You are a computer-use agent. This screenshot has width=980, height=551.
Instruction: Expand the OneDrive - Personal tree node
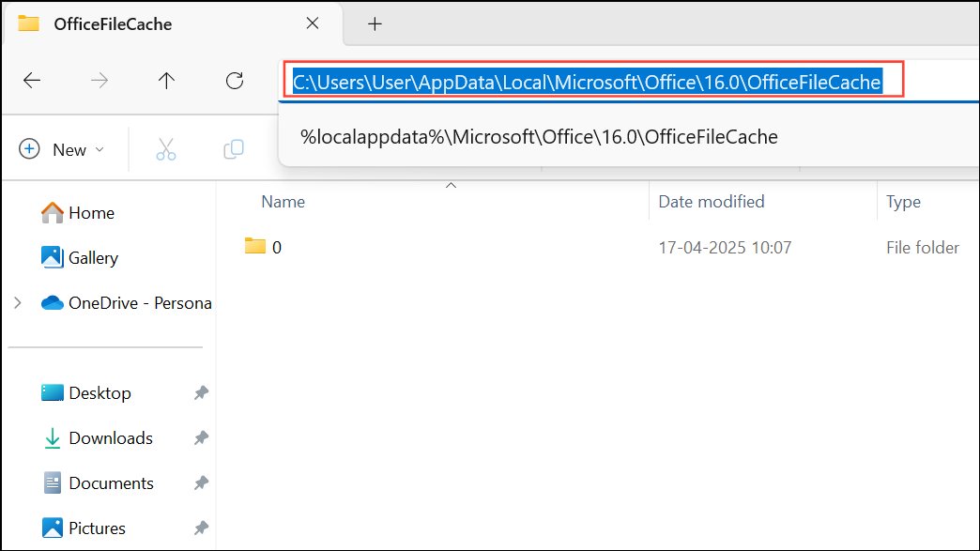pyautogui.click(x=17, y=303)
